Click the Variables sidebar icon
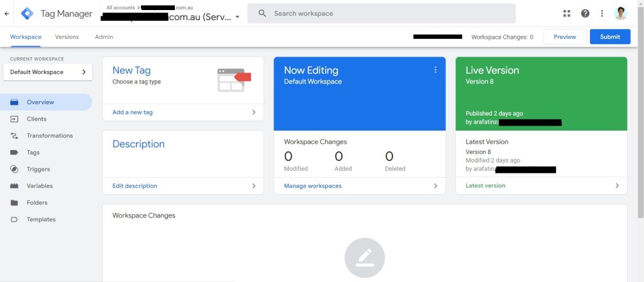Screen dimensions: 644x282 [14, 186]
